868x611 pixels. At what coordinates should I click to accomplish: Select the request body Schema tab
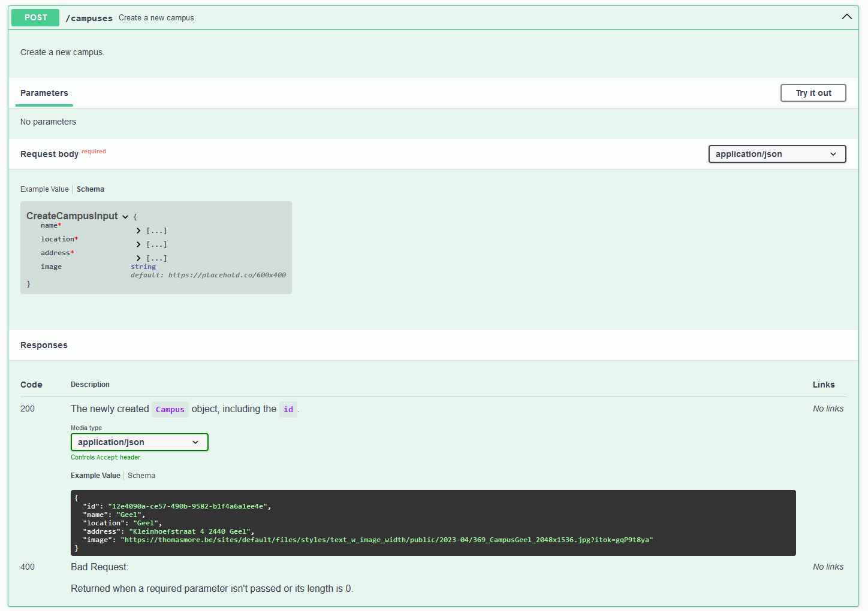(91, 189)
